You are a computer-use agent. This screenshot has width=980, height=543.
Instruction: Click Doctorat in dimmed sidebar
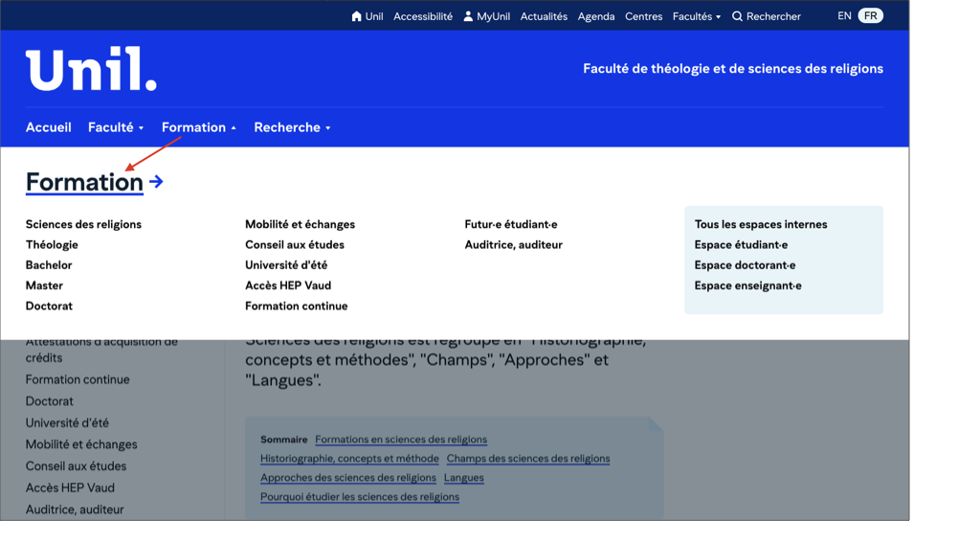50,401
